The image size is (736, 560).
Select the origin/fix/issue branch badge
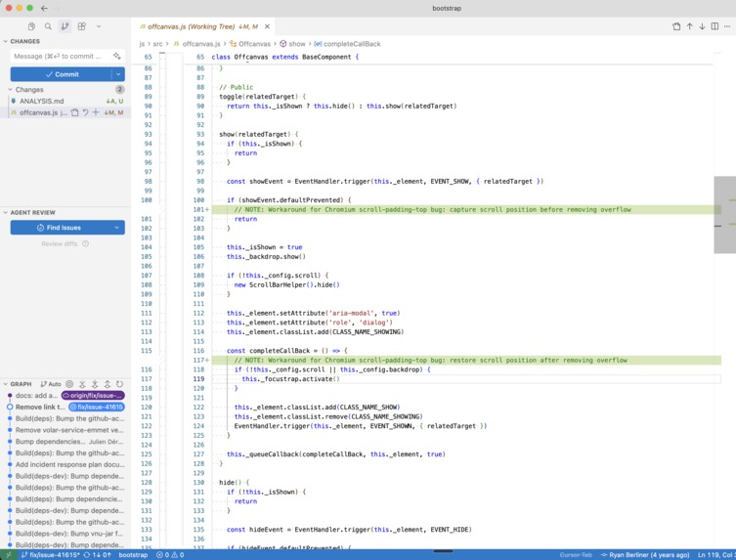(93, 396)
